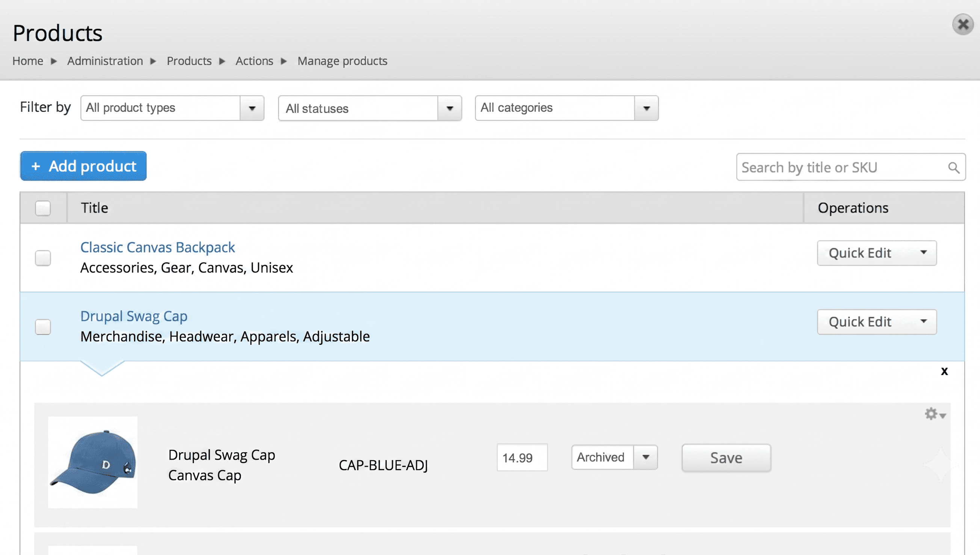The image size is (980, 555).
Task: Open the Archived status dropdown
Action: point(614,457)
